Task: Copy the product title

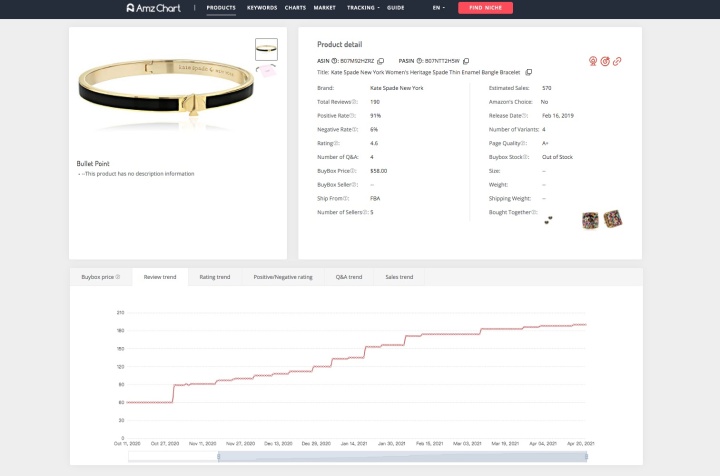Action: pos(529,72)
